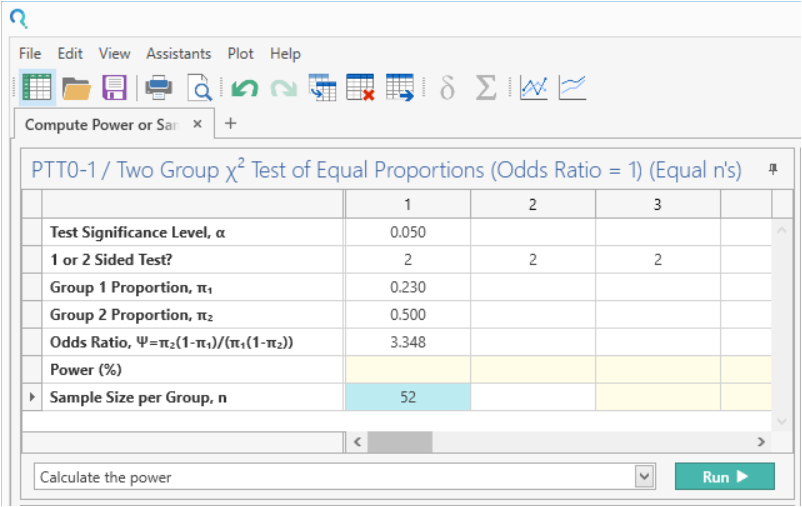Open a file with the folder icon

tap(76, 88)
